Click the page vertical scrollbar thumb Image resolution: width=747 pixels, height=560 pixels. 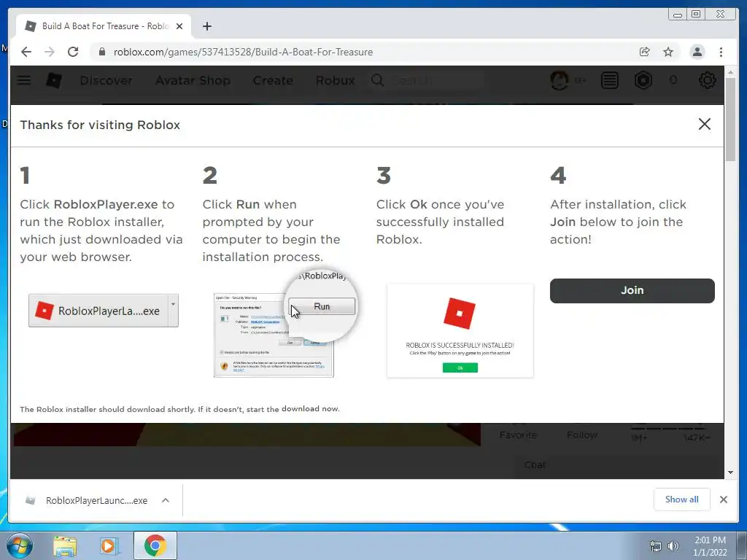[731, 119]
